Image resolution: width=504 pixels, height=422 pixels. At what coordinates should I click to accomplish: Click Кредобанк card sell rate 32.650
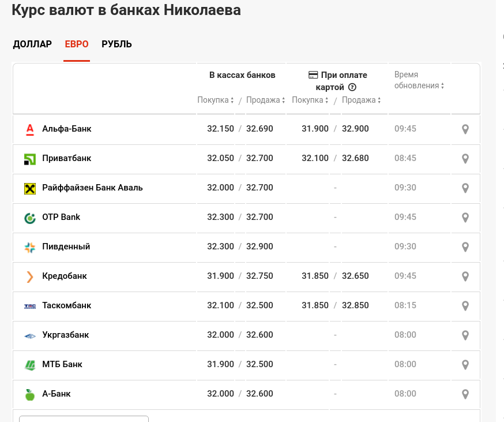coord(355,276)
